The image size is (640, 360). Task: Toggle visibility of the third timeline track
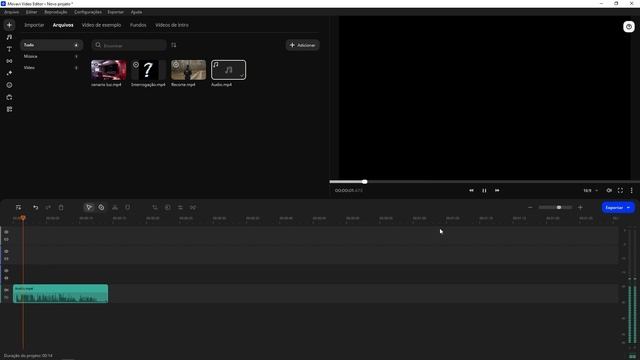(x=6, y=271)
